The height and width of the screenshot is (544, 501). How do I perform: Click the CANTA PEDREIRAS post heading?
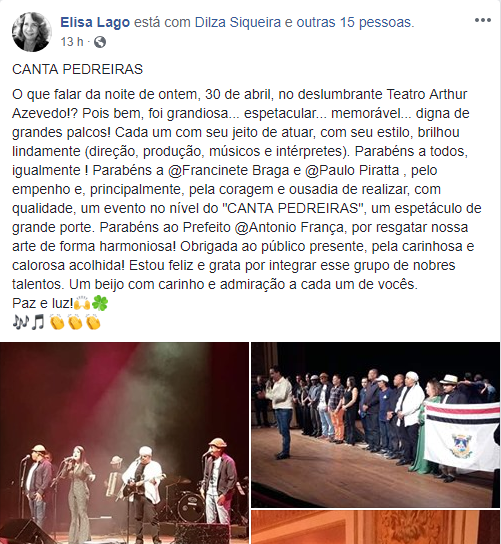[77, 69]
